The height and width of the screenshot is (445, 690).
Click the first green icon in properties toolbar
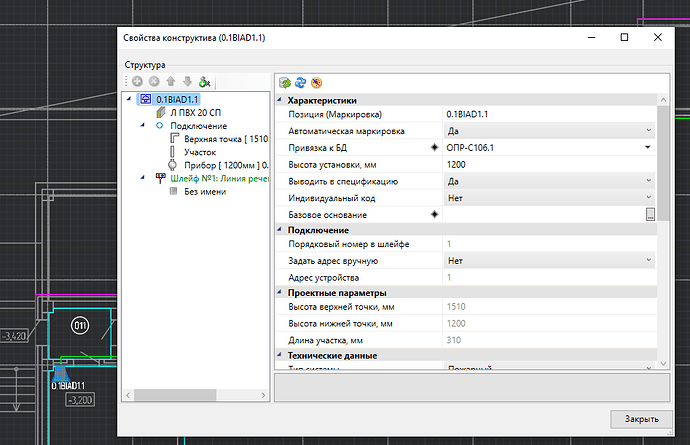coord(285,82)
